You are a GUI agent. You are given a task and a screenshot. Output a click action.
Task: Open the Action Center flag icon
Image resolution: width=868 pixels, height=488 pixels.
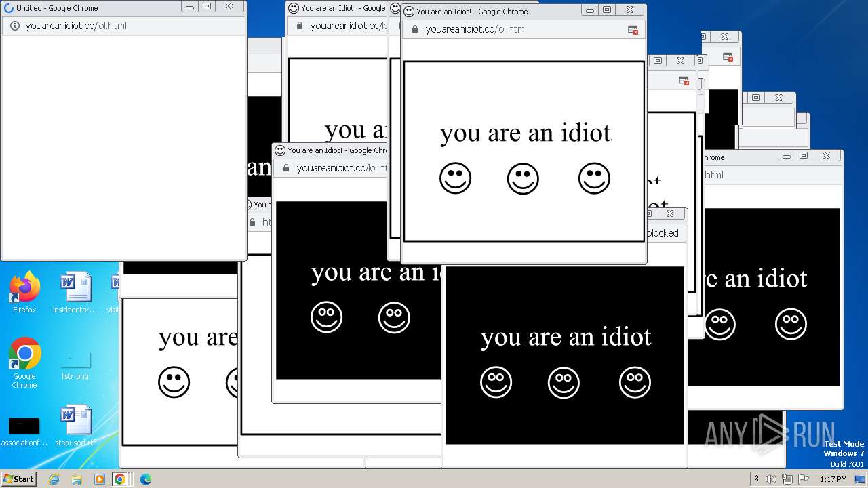pyautogui.click(x=802, y=479)
